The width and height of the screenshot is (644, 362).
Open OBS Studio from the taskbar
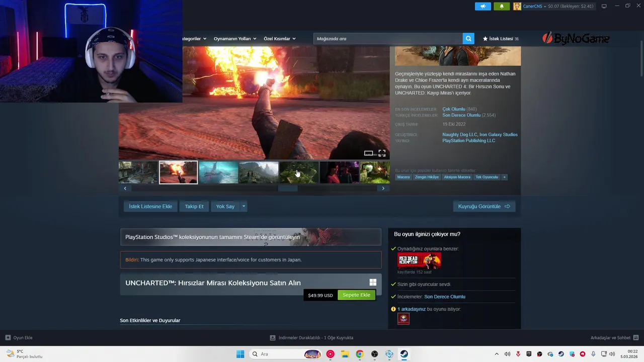[x=374, y=354]
